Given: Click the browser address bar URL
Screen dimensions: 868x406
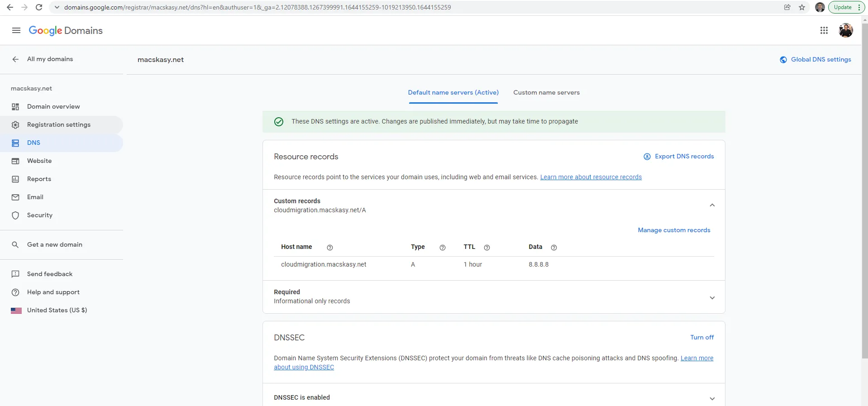Looking at the screenshot, I should coord(258,7).
